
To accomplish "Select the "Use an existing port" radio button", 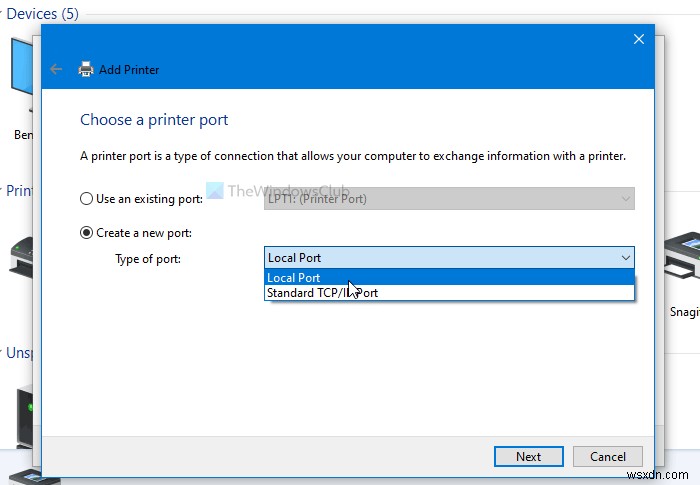I will [87, 199].
